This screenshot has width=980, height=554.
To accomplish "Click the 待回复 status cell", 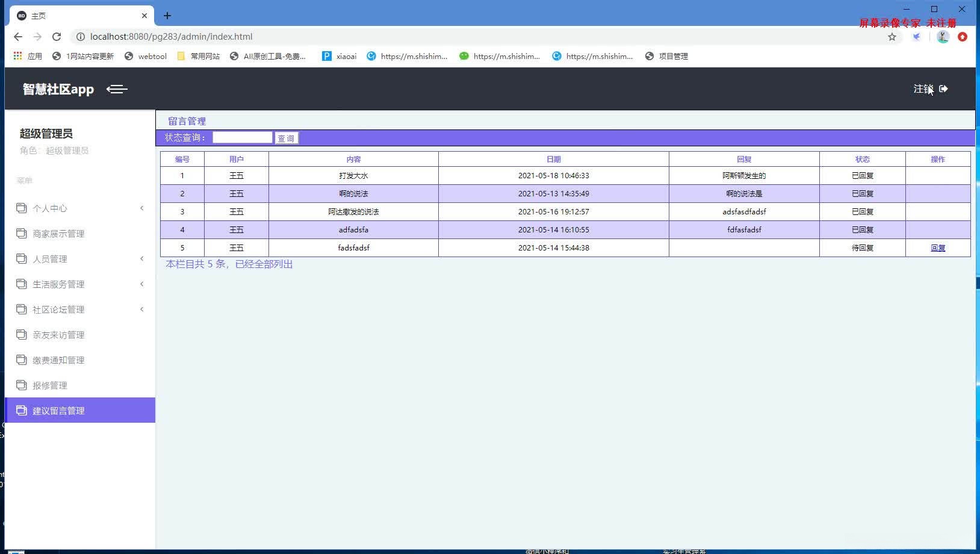I will pos(863,247).
